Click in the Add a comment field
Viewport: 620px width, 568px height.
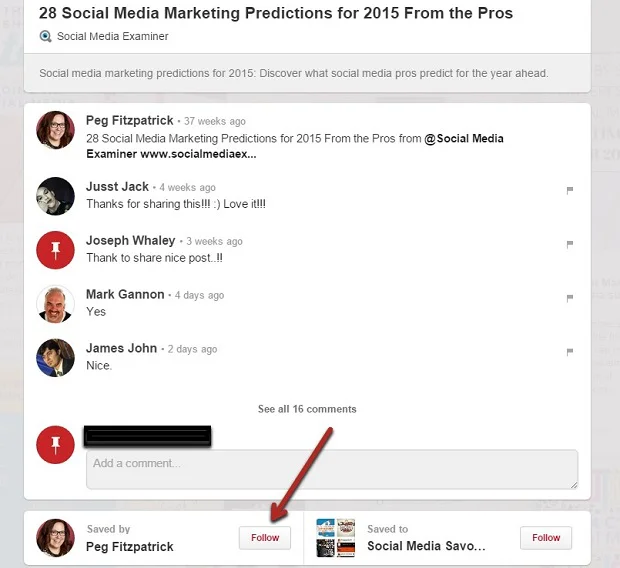331,469
